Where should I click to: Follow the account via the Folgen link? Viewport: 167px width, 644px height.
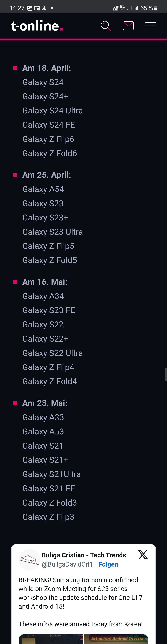pyautogui.click(x=108, y=564)
